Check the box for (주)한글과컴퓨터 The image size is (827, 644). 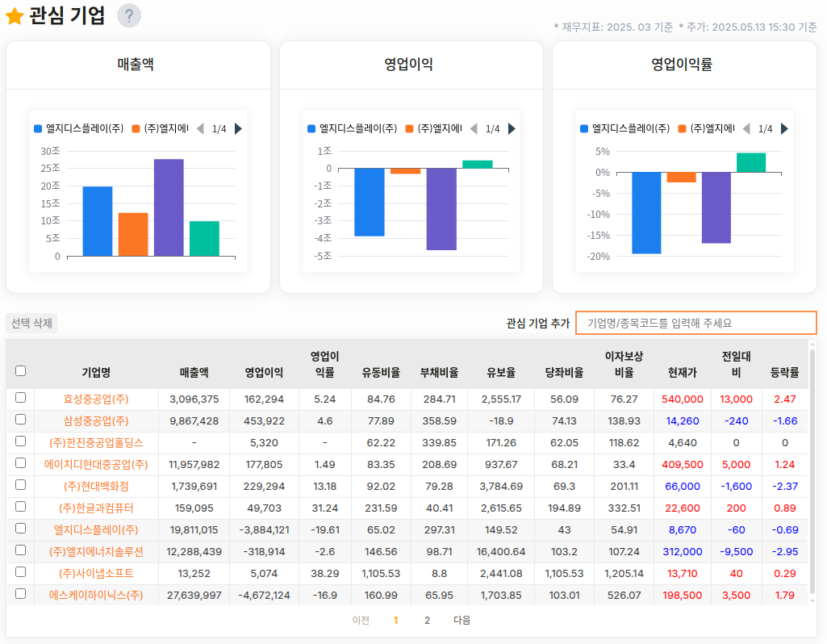tap(20, 506)
